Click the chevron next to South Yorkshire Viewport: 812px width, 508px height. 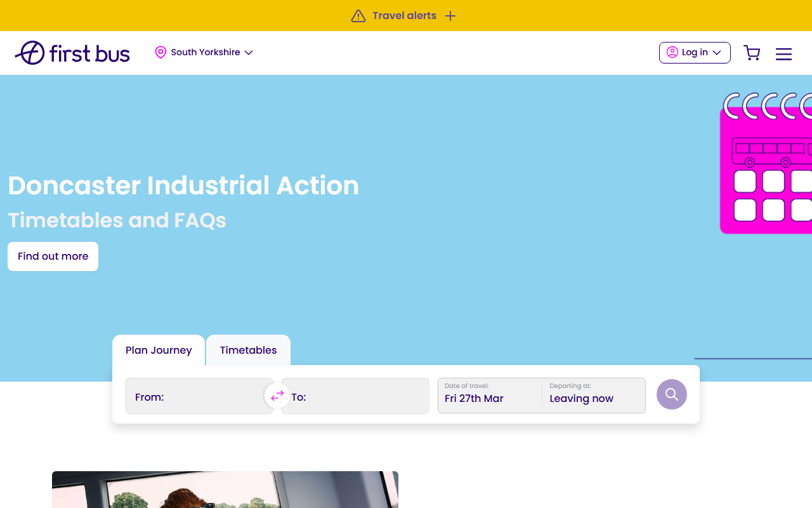point(249,53)
